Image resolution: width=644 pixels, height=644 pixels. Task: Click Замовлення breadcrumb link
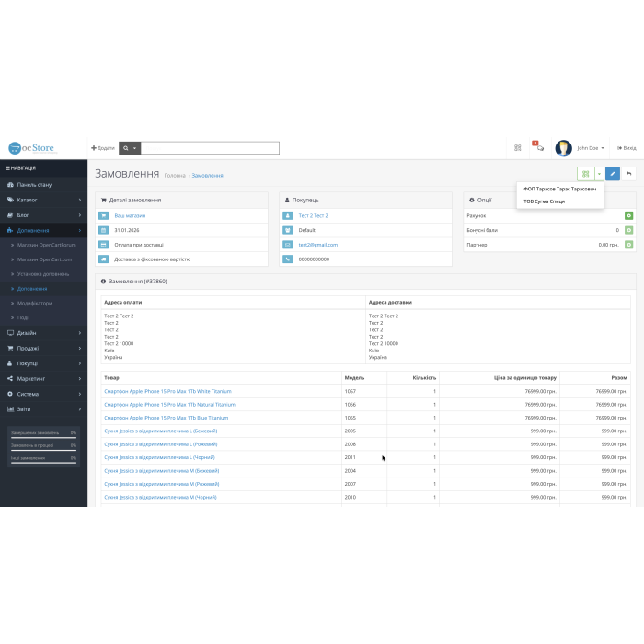pos(207,176)
